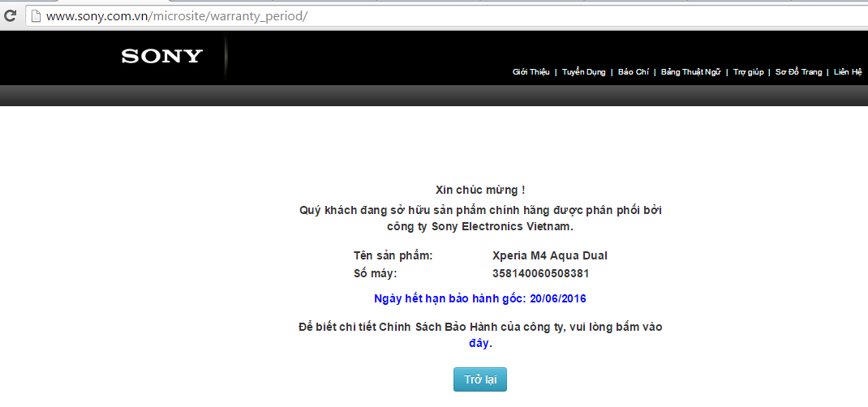Click the Xperia M4 Aqua Dual product name
Screen dimensions: 868x407
(549, 255)
